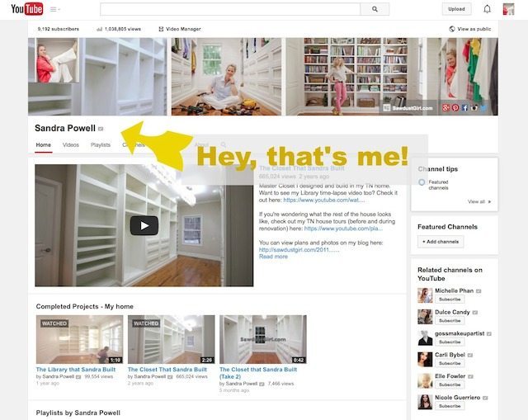Open the youtube.com/wat... library link
This screenshot has height=420, width=528.
click(x=323, y=200)
